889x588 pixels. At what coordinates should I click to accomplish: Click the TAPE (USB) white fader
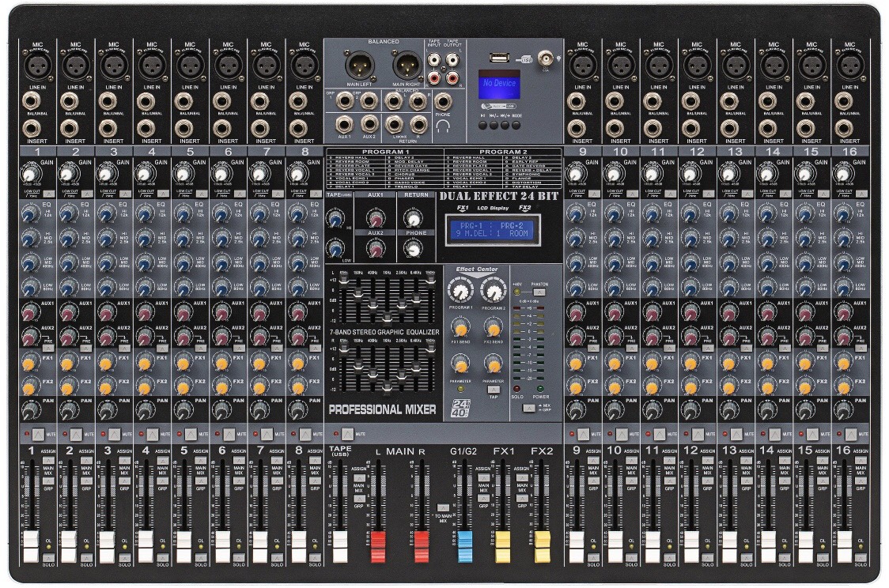[339, 547]
